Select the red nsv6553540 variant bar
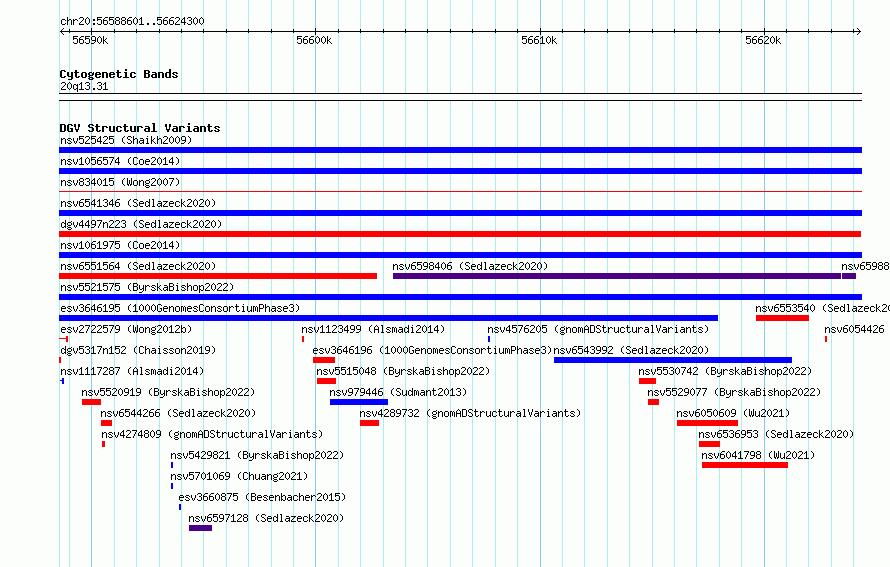The height and width of the screenshot is (567, 890). (x=782, y=318)
